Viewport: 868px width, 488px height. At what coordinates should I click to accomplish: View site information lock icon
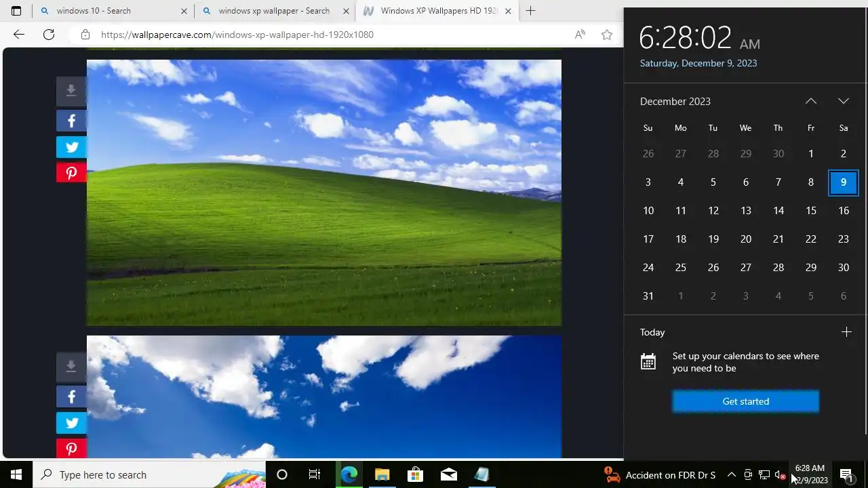85,35
